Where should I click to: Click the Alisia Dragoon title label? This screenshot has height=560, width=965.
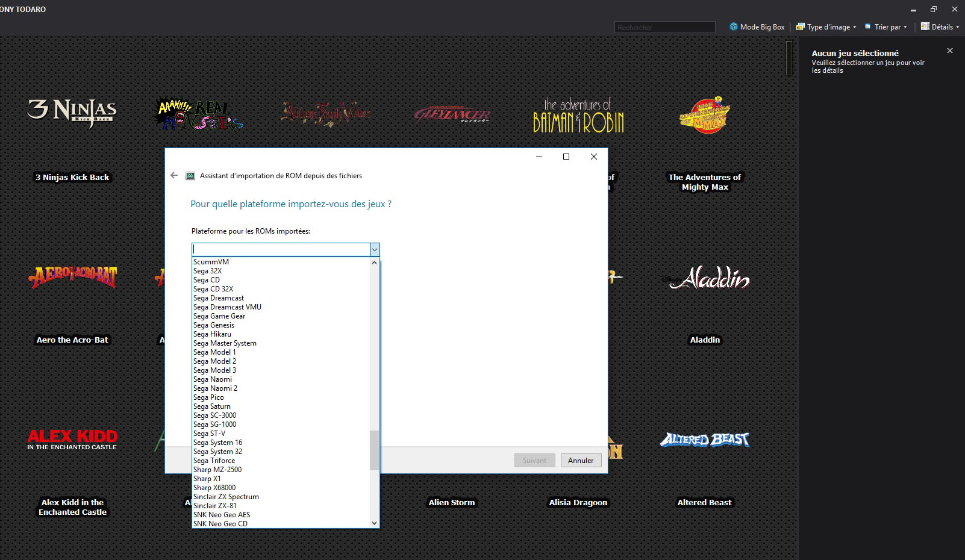(x=578, y=502)
